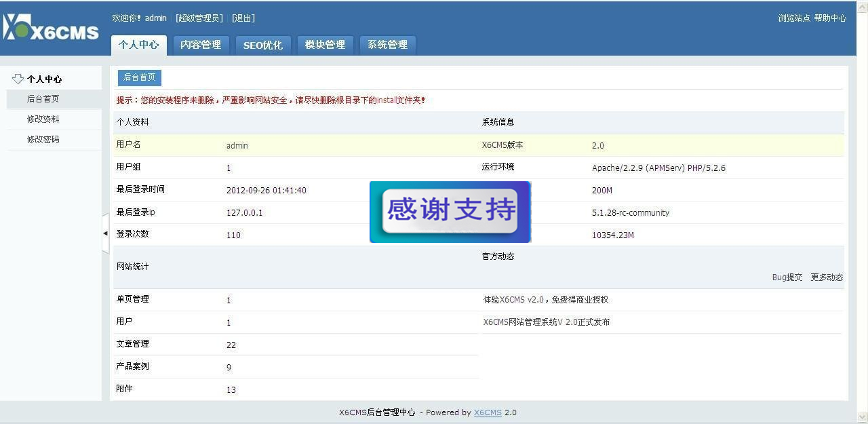
Task: Click the scroll down arrow of the page scrollbar
Action: 862,416
